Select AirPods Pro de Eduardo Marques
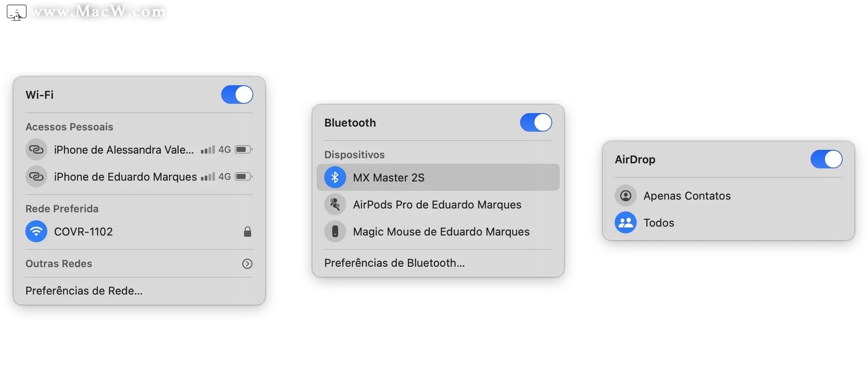The height and width of the screenshot is (387, 868). point(438,204)
